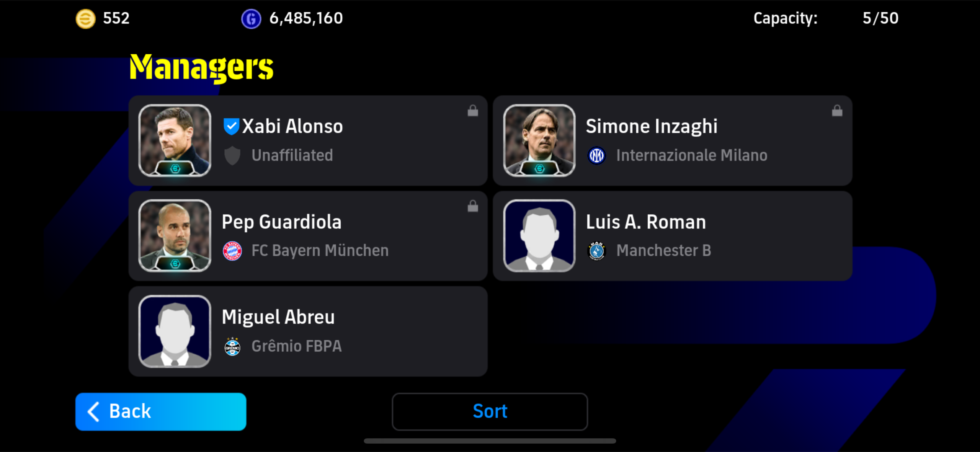Tap the Manchester B club crest
The image size is (980, 452).
(596, 251)
